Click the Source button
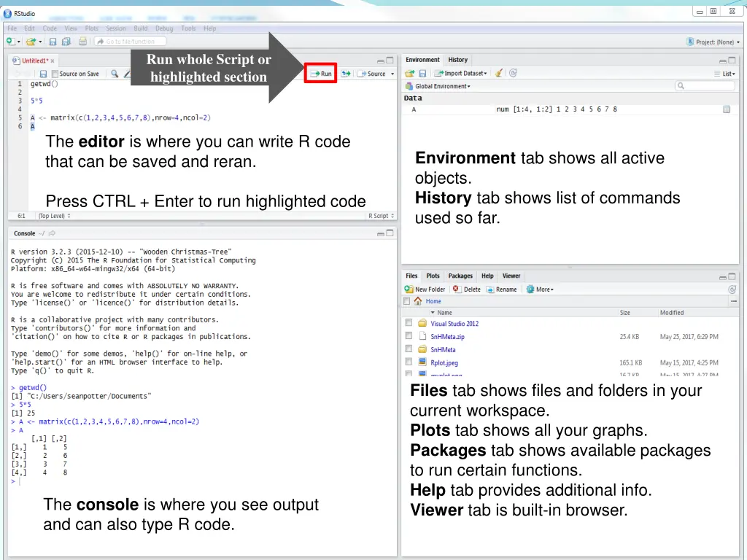 [371, 74]
